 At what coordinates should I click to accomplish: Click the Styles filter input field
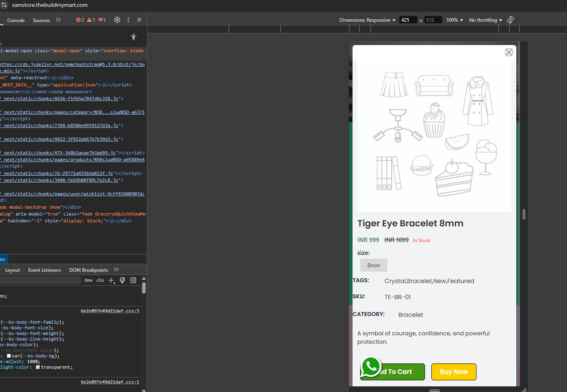(x=40, y=280)
